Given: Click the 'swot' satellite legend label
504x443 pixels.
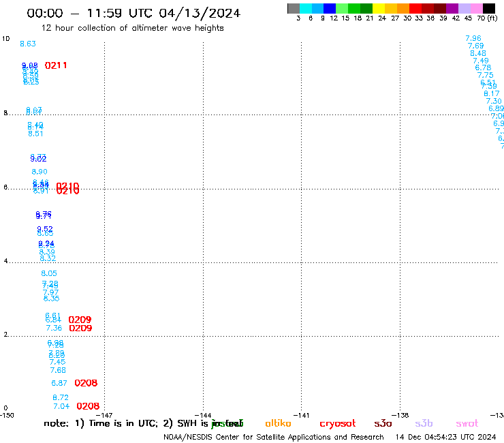Looking at the screenshot, I should [x=467, y=424].
